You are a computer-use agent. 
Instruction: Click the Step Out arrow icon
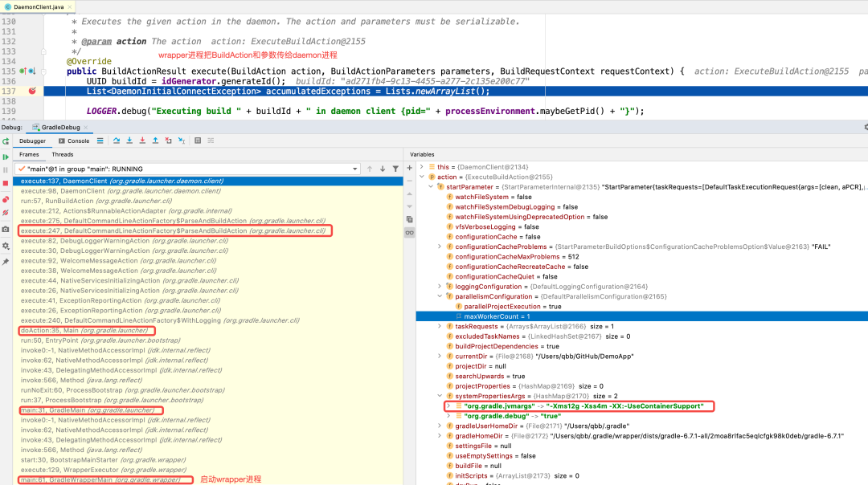(x=155, y=141)
